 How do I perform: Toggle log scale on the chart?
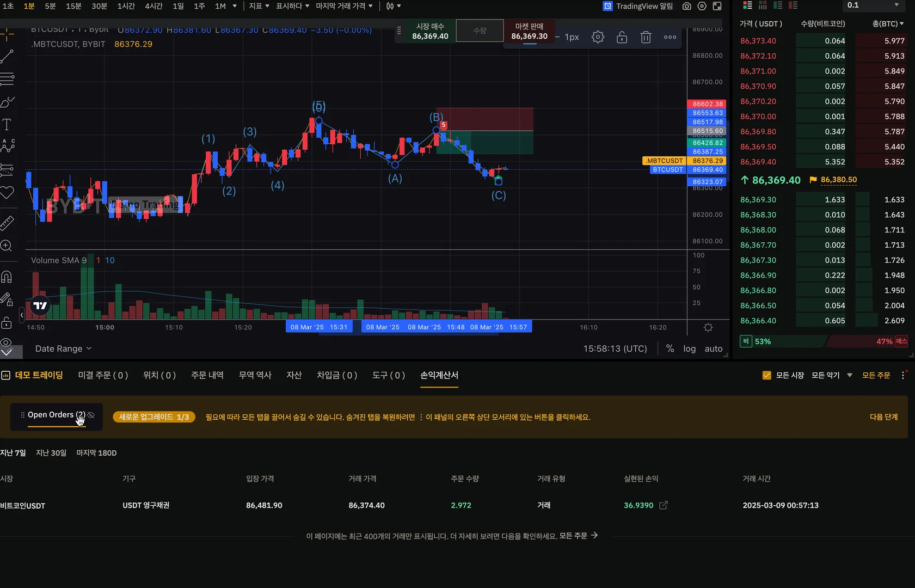(690, 349)
